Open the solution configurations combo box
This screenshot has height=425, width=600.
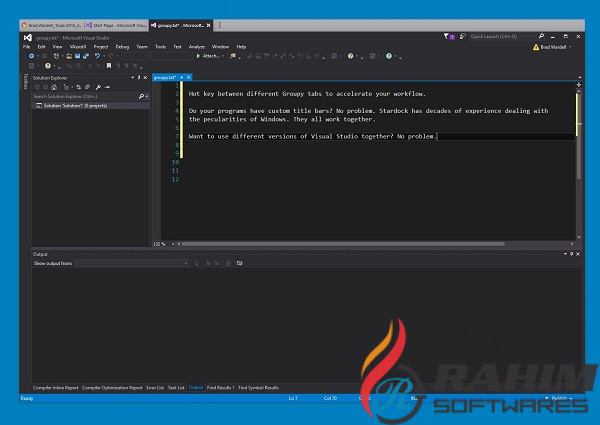[x=136, y=56]
